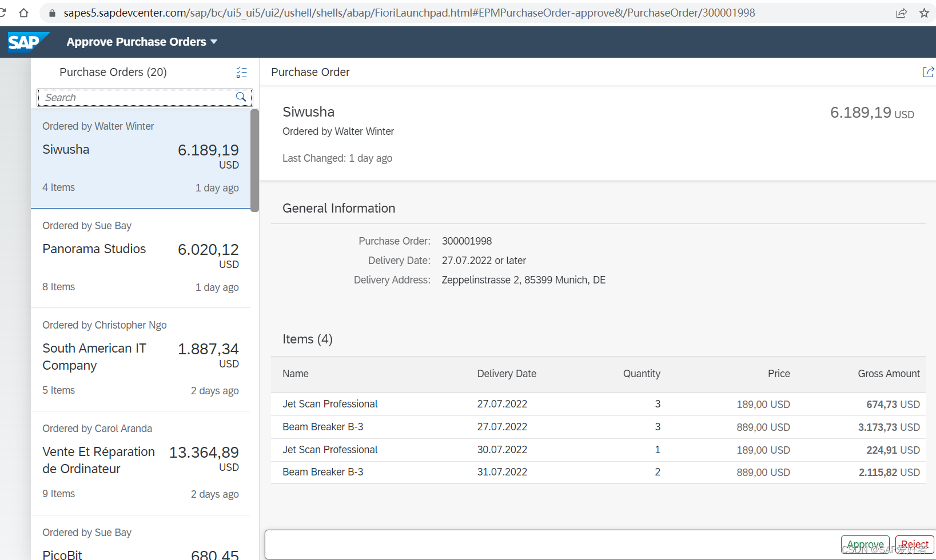Click Jet Scan Professional row dated 27.07.2022
936x560 pixels.
pyautogui.click(x=598, y=404)
